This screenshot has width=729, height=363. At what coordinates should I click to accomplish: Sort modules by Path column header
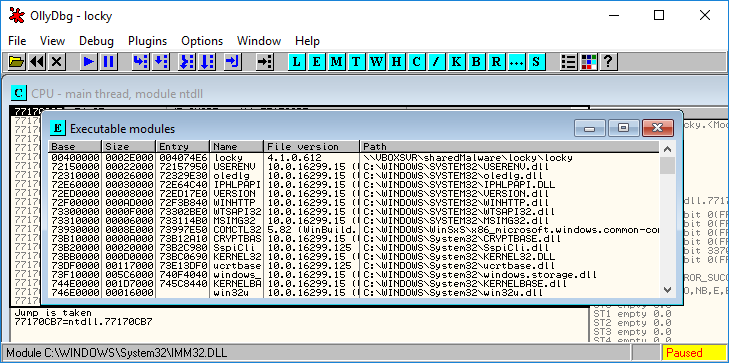[510, 146]
